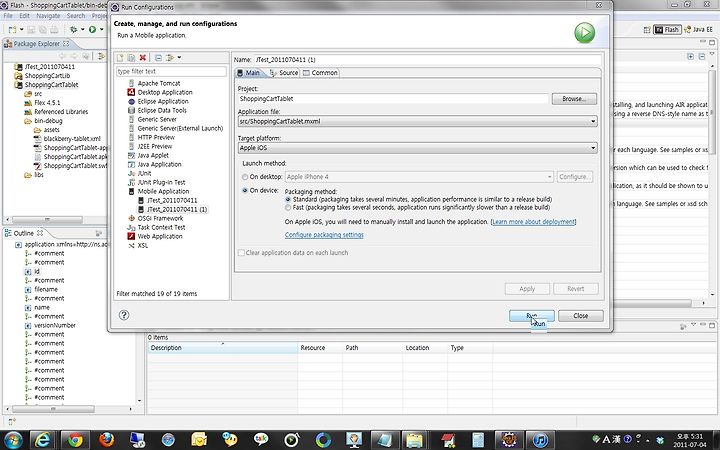Select Java Applet configuration type
720x450 pixels.
pos(153,155)
